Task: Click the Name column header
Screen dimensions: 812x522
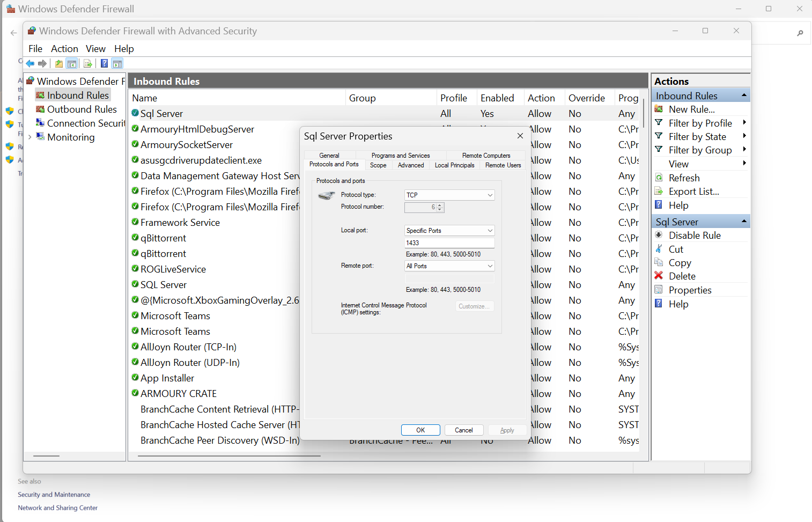Action: click(237, 98)
